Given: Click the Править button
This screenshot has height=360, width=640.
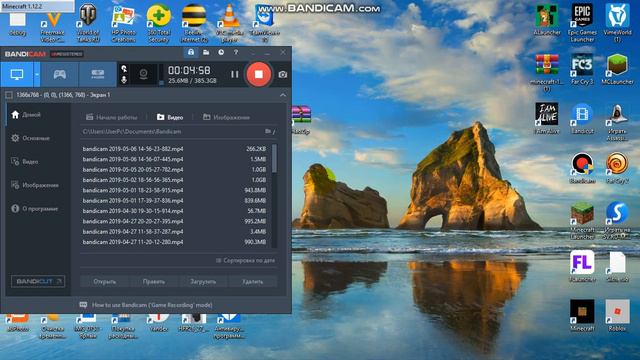Looking at the screenshot, I should point(154,281).
